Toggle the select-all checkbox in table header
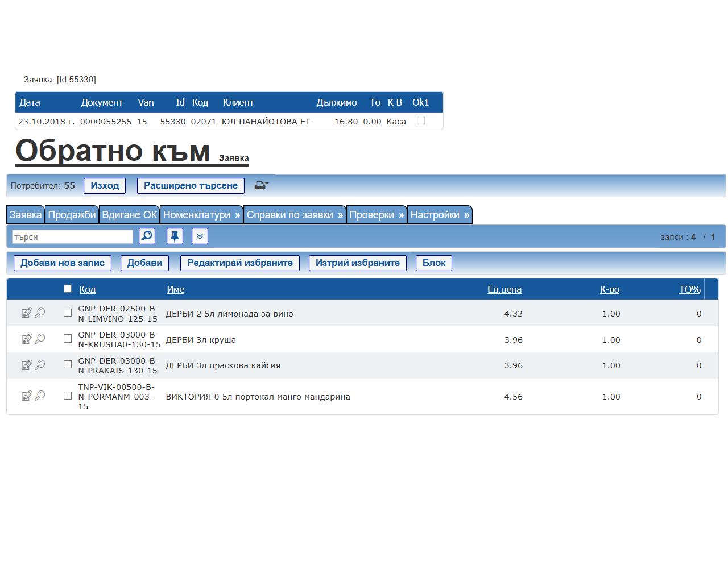728x582 pixels. tap(68, 289)
